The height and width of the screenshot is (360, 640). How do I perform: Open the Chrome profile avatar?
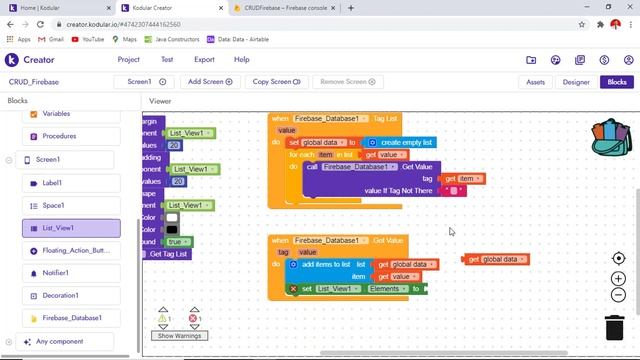[616, 24]
